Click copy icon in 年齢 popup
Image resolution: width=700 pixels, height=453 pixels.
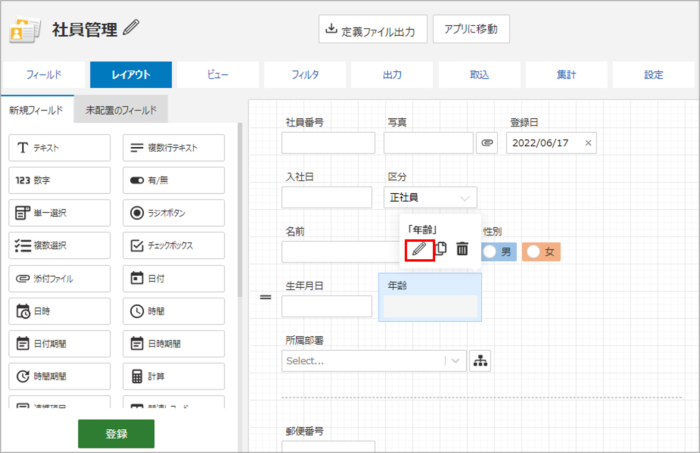pyautogui.click(x=441, y=249)
